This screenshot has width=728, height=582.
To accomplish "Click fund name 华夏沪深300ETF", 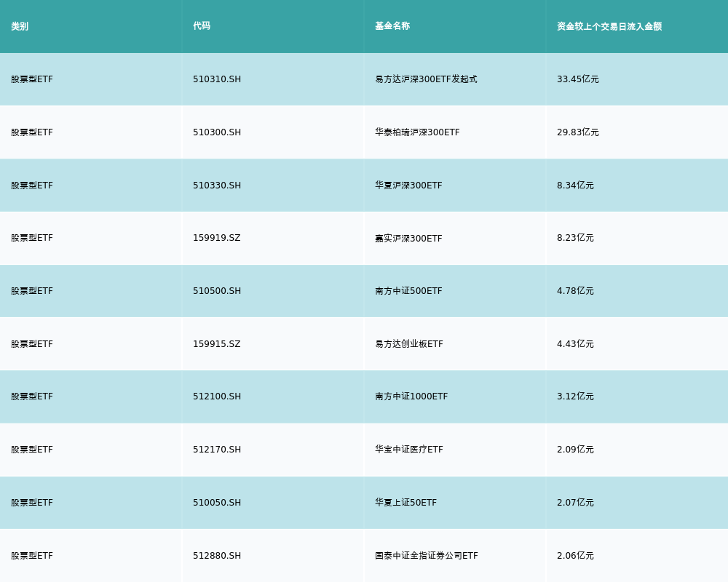I will [408, 186].
